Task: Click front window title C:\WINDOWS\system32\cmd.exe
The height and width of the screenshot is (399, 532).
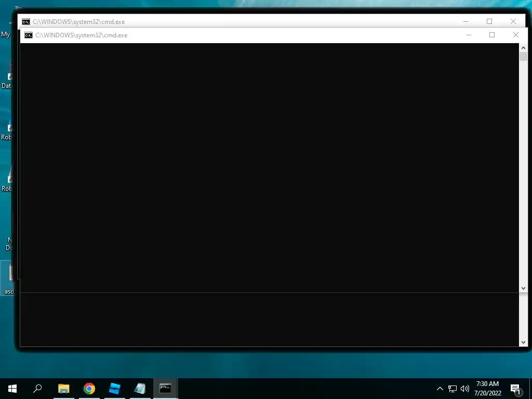Action: pos(82,35)
